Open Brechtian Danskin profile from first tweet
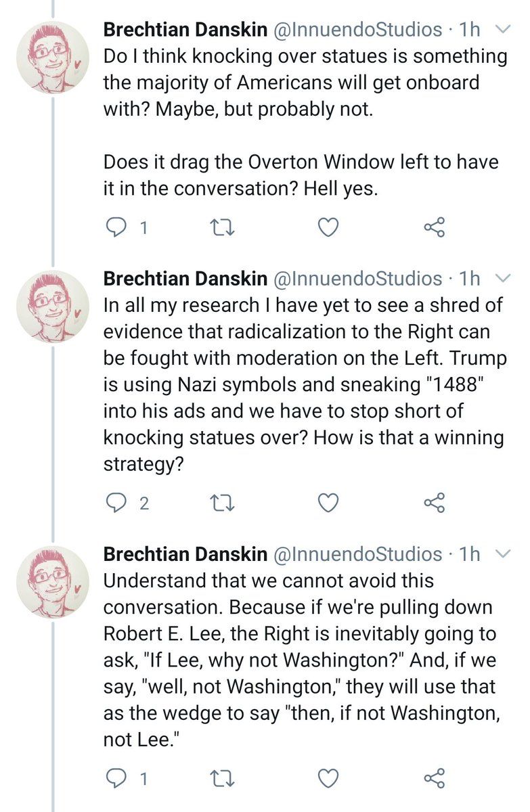Image resolution: width=530 pixels, height=812 pixels. pos(185,29)
